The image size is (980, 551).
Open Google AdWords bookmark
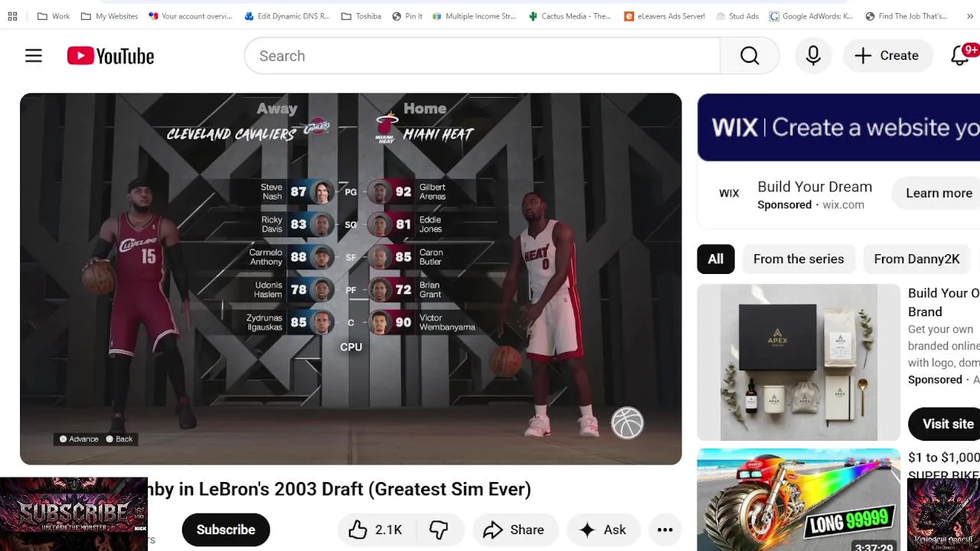[812, 16]
